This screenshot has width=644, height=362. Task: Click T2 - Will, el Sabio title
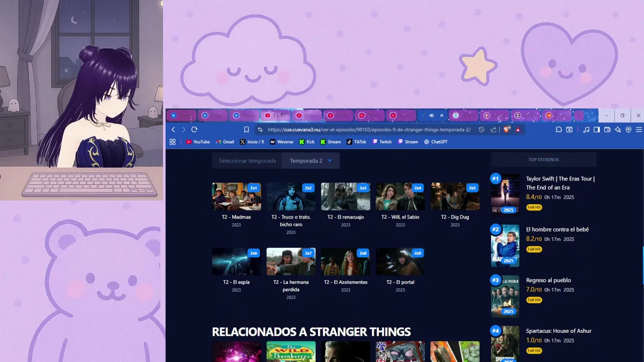pos(400,217)
